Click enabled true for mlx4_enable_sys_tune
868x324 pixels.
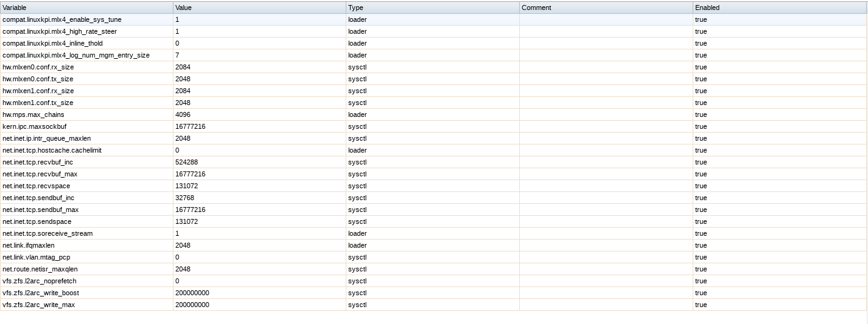click(x=701, y=19)
